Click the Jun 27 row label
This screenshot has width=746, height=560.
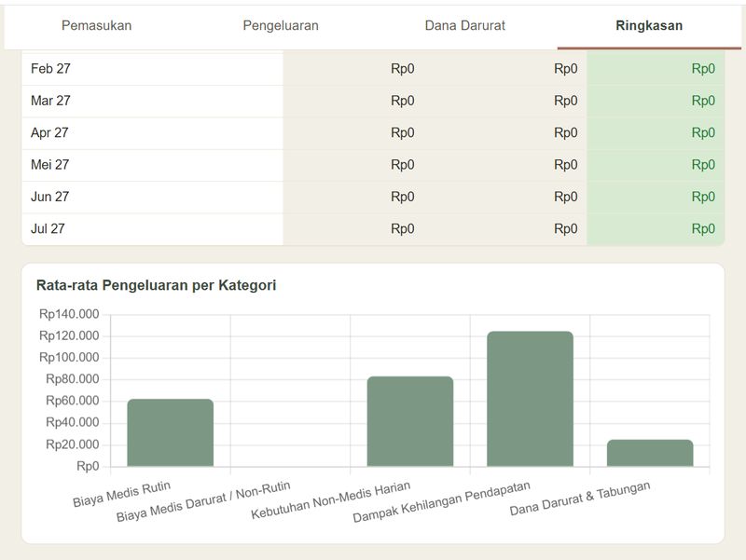[x=50, y=197]
